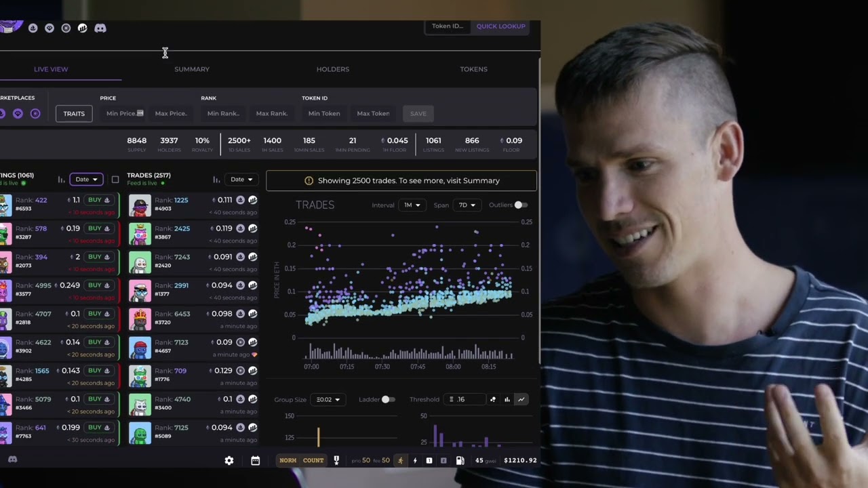Viewport: 868px width, 488px height.
Task: Open the calendar icon in bottom bar
Action: pos(255,460)
